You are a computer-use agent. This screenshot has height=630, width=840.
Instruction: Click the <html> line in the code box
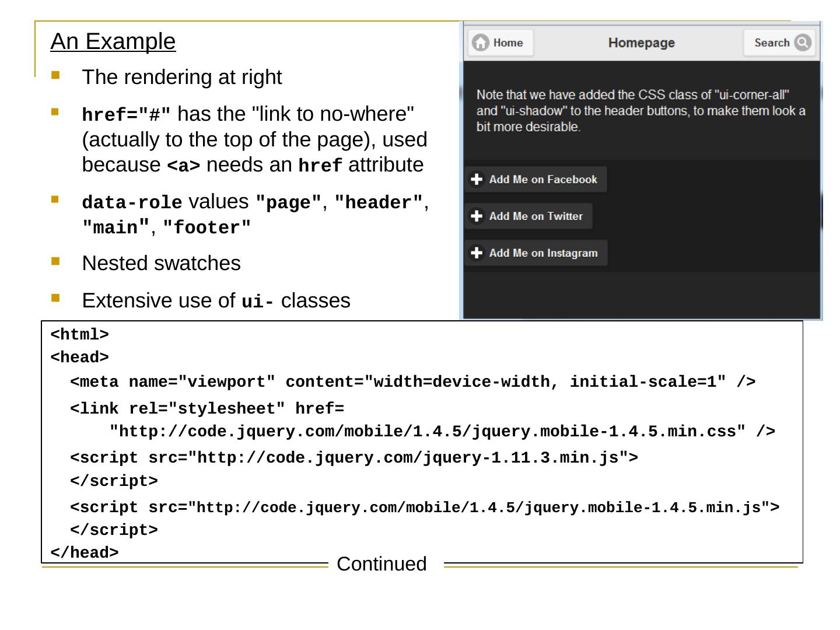click(x=80, y=335)
